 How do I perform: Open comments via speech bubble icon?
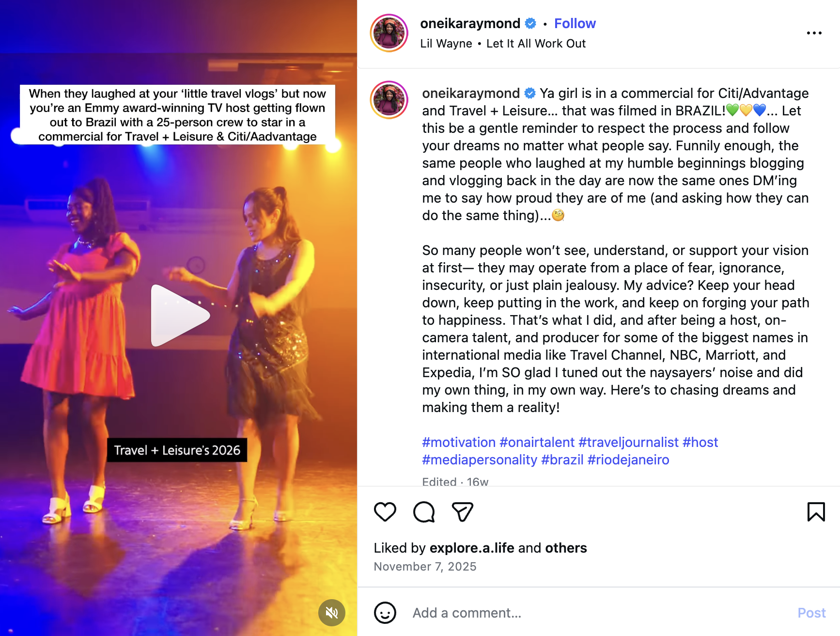pos(424,512)
